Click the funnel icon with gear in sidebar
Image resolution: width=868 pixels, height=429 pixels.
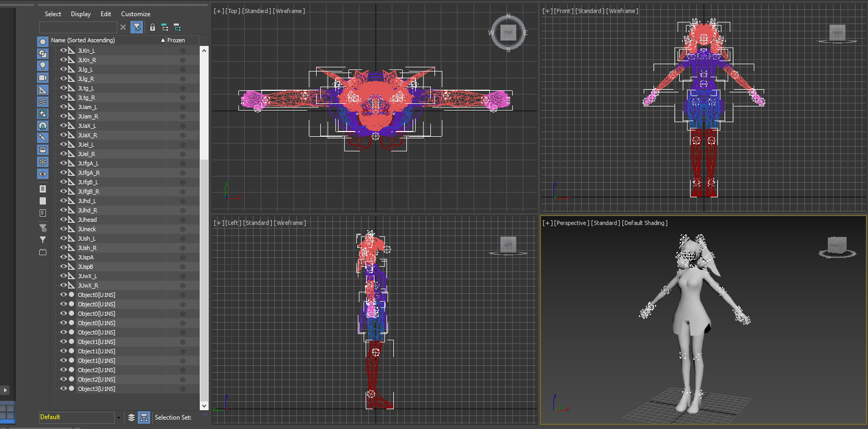coord(43,228)
